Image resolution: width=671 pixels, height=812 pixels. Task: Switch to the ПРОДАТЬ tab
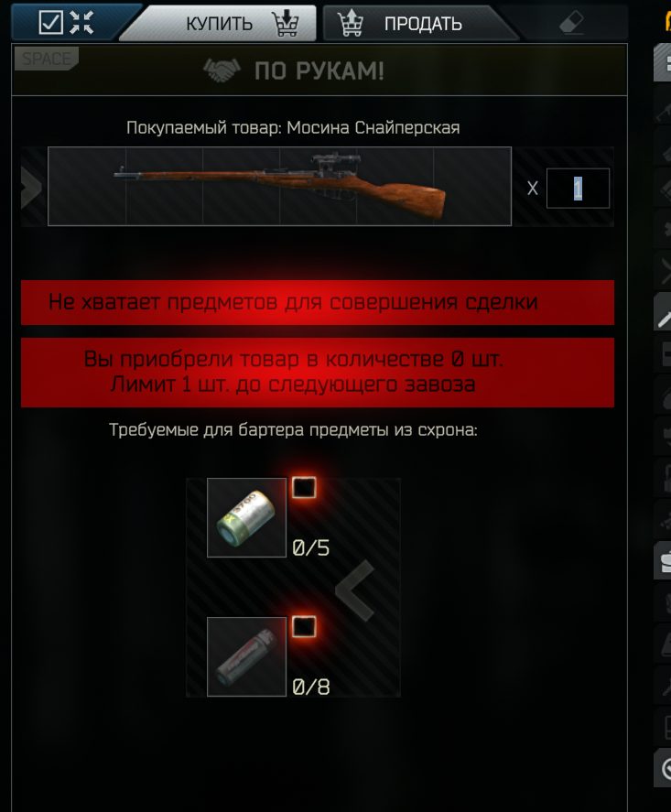click(x=420, y=23)
